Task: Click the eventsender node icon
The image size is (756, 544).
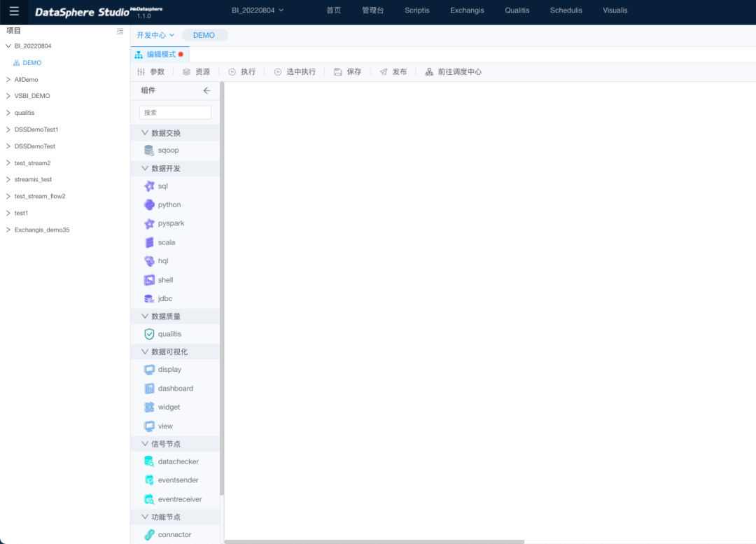Action: pyautogui.click(x=149, y=480)
